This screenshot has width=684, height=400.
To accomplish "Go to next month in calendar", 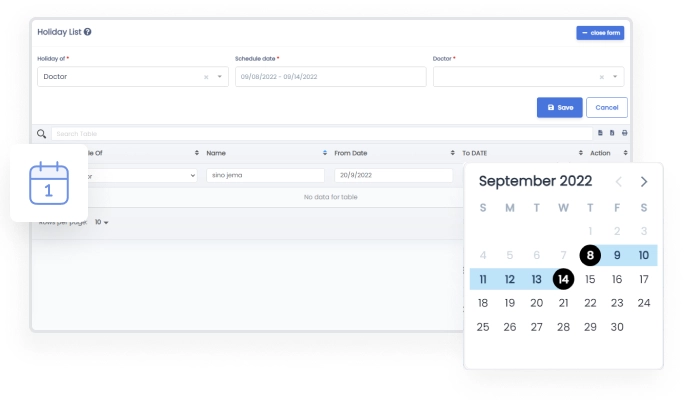I will coord(644,181).
